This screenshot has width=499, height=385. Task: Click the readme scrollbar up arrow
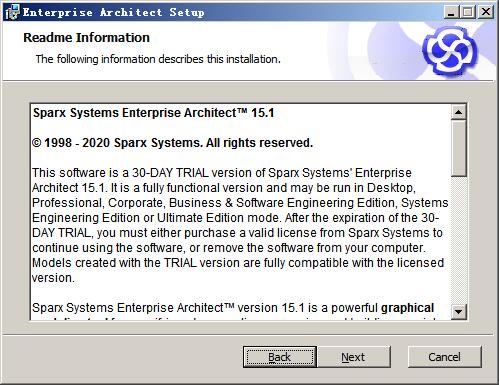coord(459,112)
